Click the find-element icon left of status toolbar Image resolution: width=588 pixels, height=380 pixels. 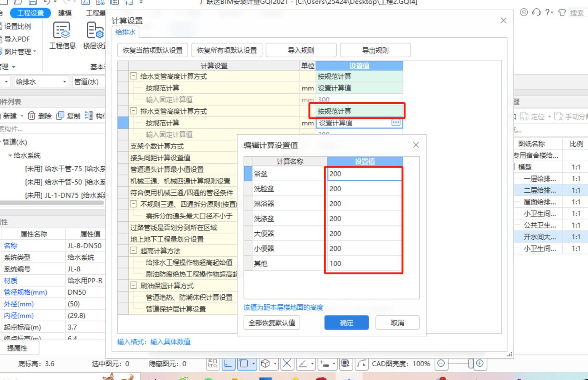213,364
